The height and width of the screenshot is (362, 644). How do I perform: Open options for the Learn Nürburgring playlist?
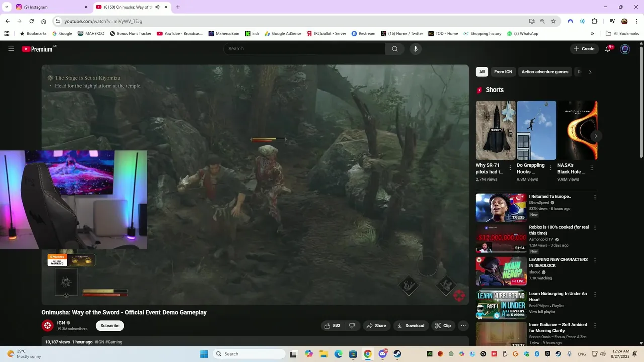pyautogui.click(x=595, y=294)
